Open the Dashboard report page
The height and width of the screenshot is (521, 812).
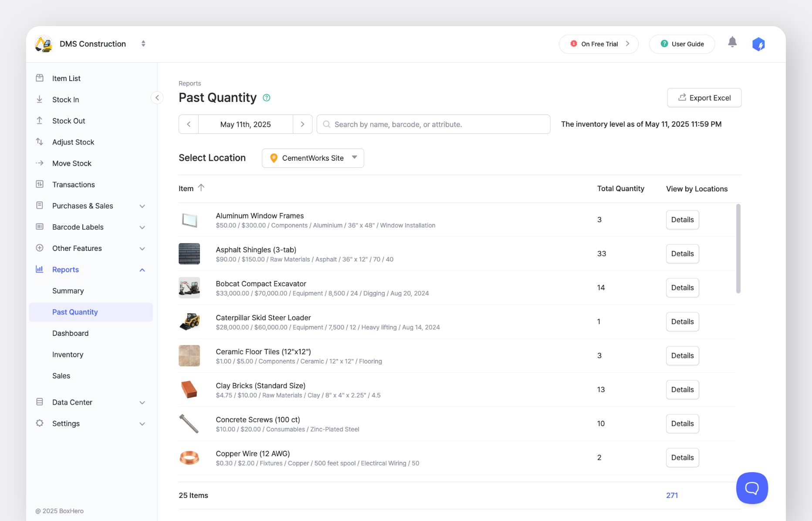click(x=70, y=333)
